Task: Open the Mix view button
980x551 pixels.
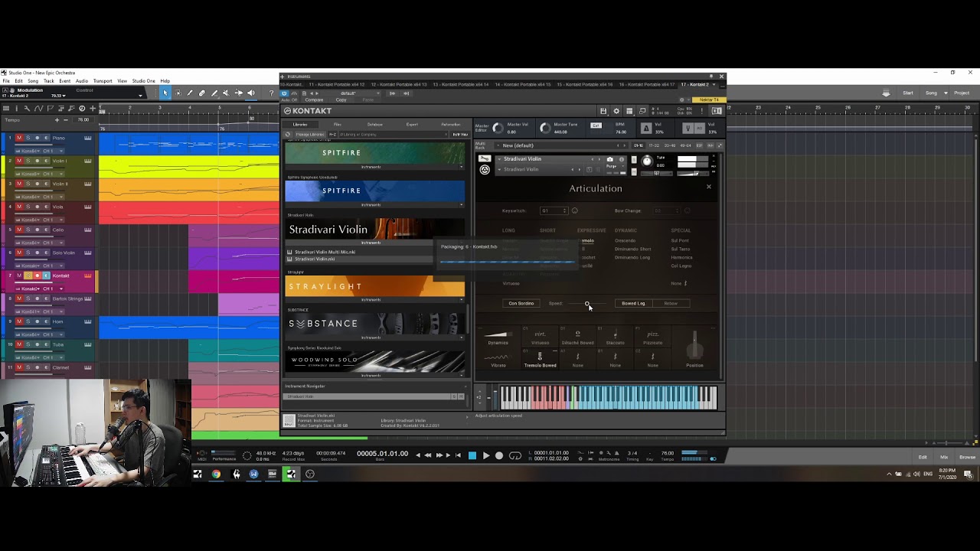Action: (944, 457)
